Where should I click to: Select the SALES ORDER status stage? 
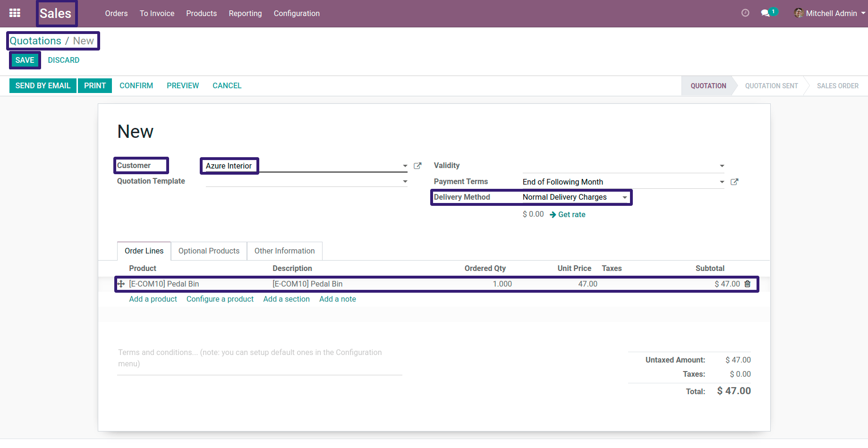[x=837, y=85]
